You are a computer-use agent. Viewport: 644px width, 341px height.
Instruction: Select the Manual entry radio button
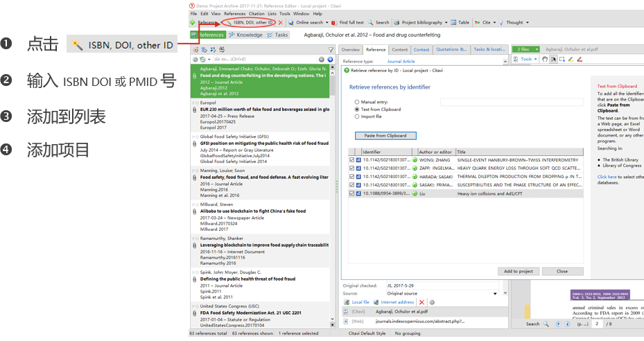(x=357, y=102)
